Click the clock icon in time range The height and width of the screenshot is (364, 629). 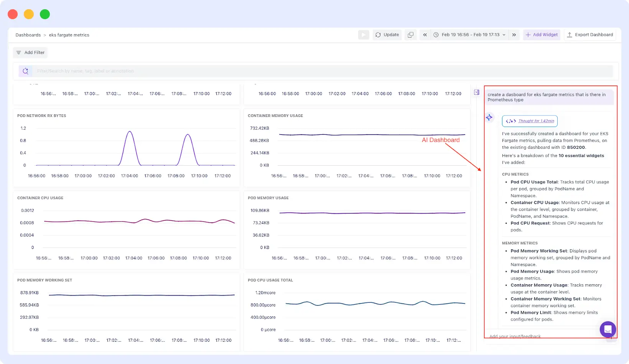point(436,35)
